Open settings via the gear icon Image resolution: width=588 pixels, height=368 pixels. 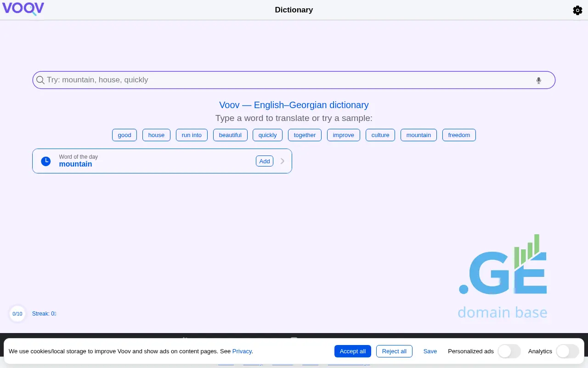(577, 10)
